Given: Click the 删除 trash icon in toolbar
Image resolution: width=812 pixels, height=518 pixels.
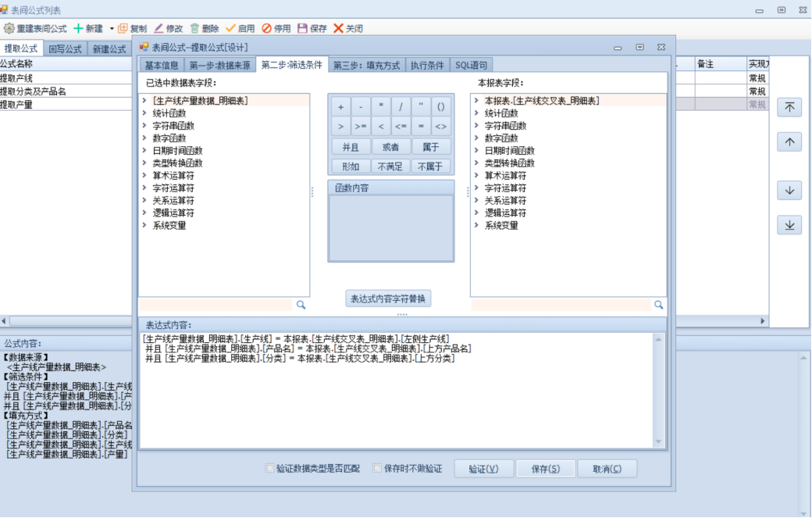Looking at the screenshot, I should (x=194, y=28).
